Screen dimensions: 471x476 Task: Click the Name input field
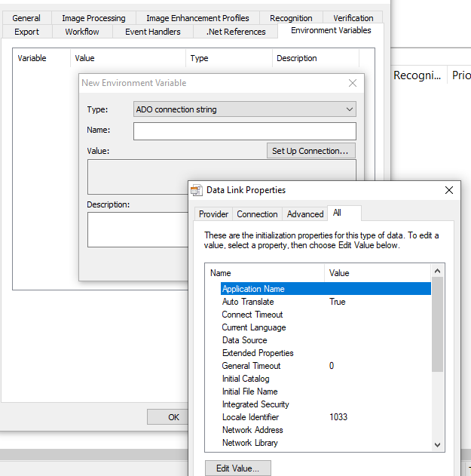coord(245,131)
